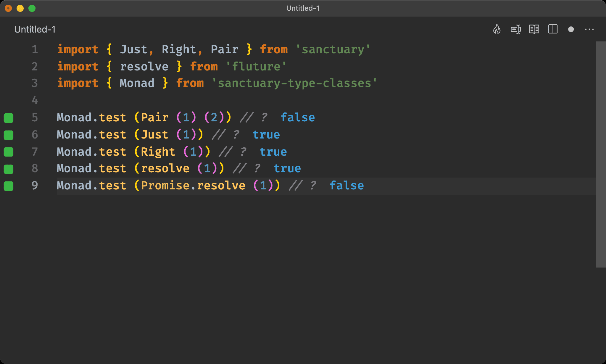This screenshot has width=606, height=364.
Task: Click Promise.resolve on line 9
Action: click(x=193, y=186)
